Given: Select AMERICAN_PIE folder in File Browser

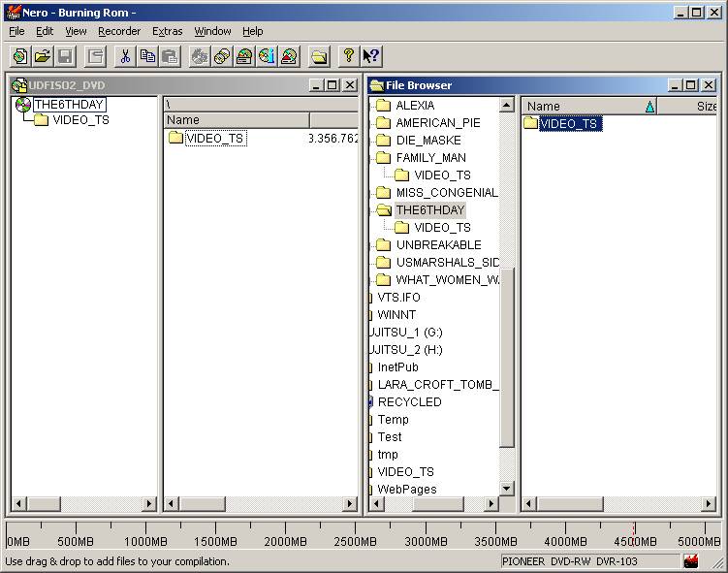Looking at the screenshot, I should (x=438, y=123).
